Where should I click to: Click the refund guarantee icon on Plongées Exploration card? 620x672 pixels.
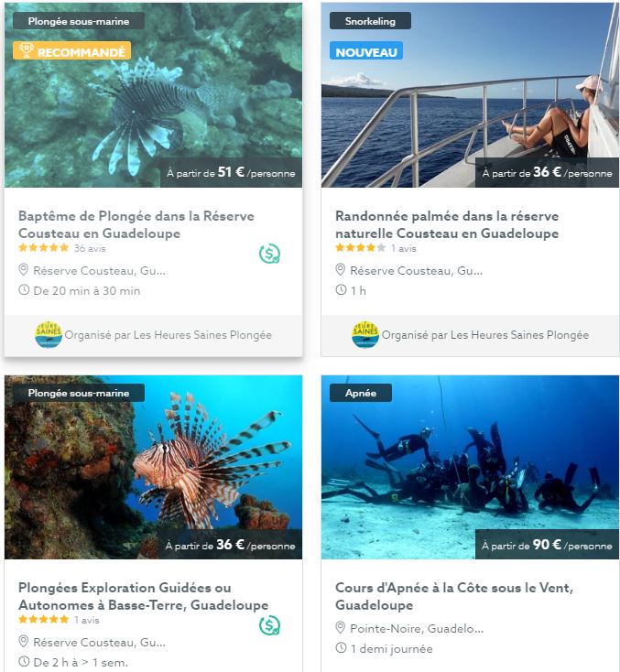[269, 625]
